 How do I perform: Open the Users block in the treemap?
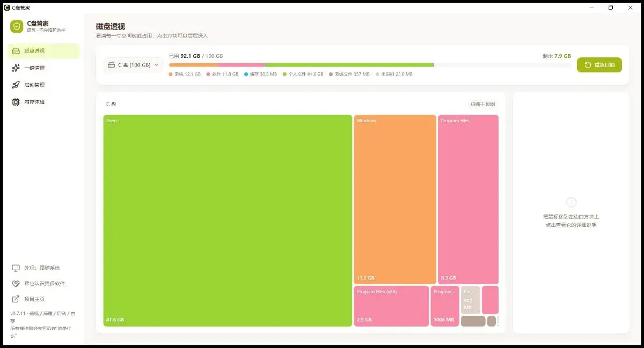(228, 220)
